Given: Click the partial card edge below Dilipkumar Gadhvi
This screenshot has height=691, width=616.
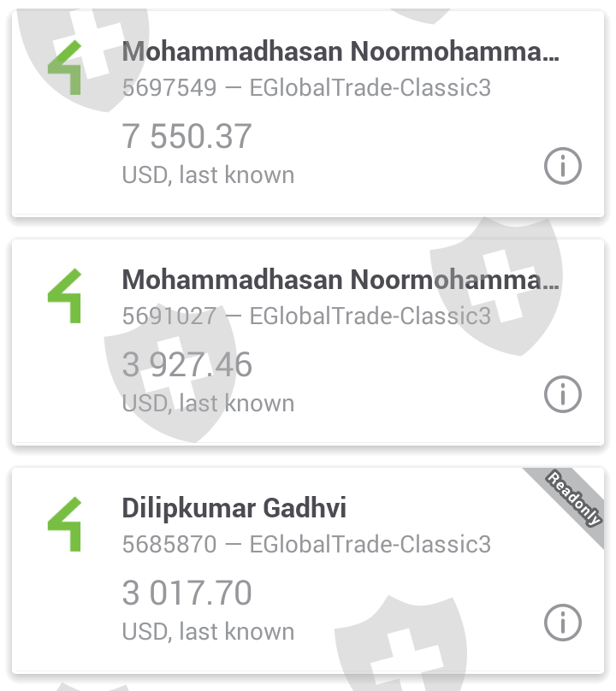Looking at the screenshot, I should (308, 687).
